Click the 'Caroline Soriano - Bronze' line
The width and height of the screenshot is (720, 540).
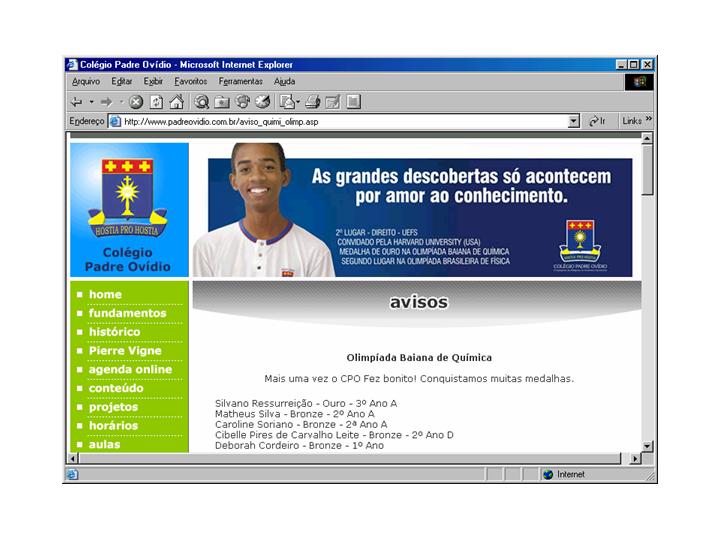(x=301, y=424)
